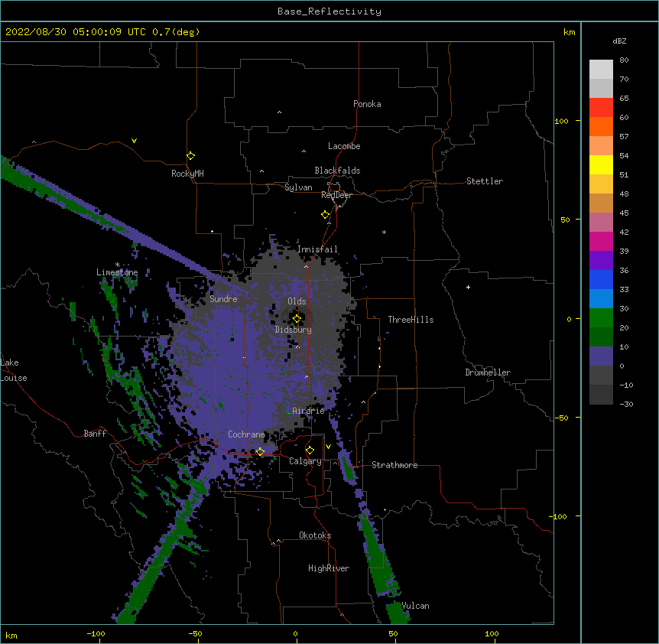Click the red legend swatch for 60-65 dBZ

601,108
